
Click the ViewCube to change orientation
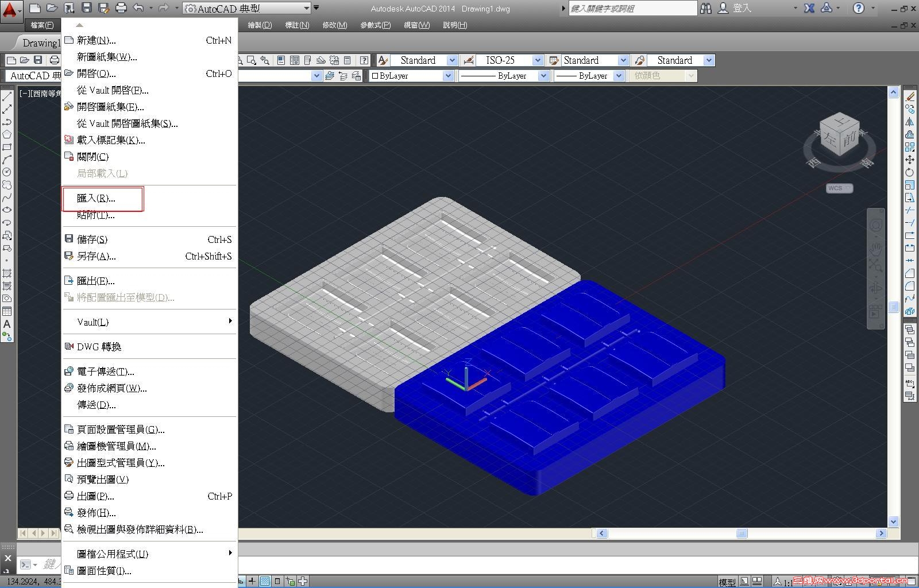point(839,136)
